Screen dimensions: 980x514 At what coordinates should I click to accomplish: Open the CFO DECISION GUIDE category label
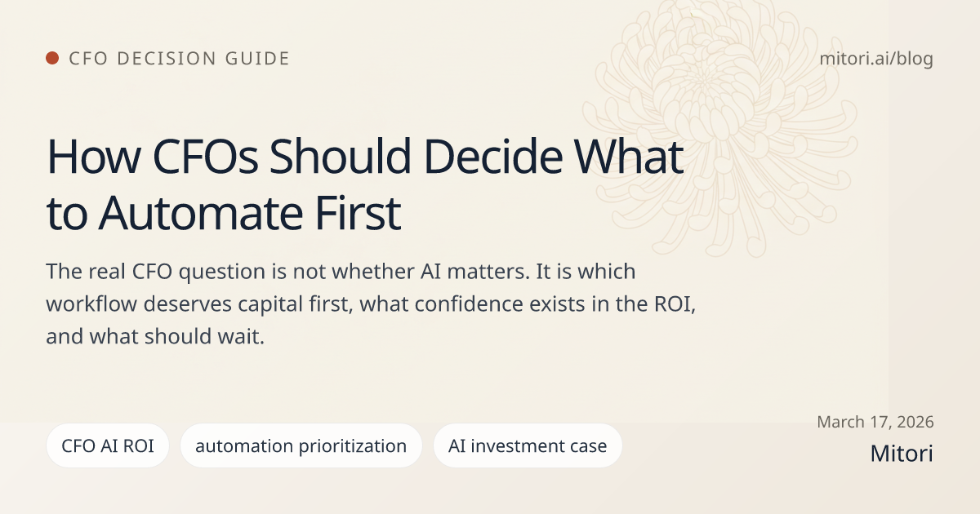point(179,59)
